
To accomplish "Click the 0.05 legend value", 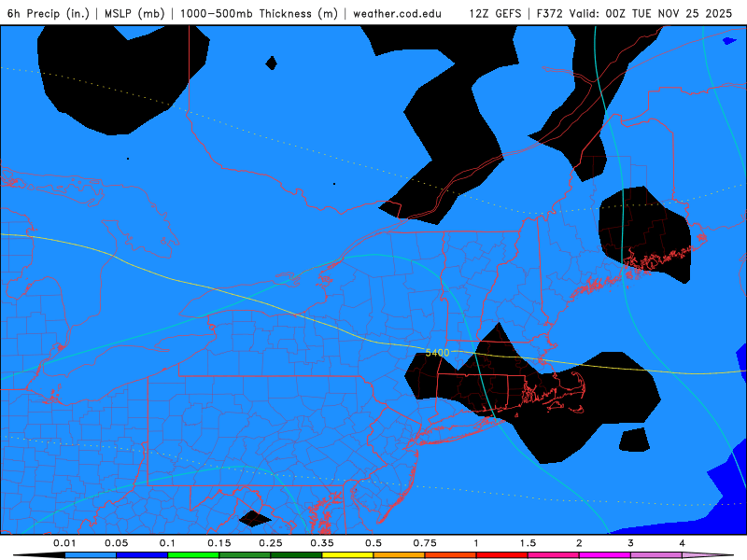I will (x=116, y=543).
